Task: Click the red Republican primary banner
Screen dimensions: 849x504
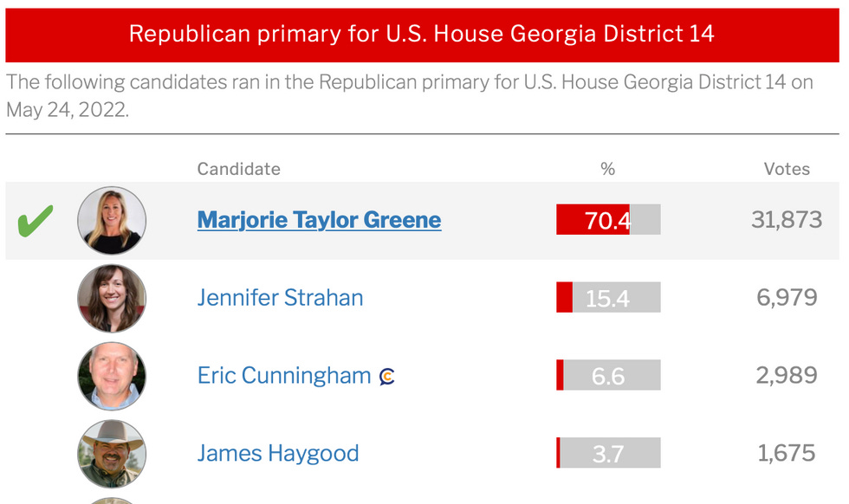Action: pyautogui.click(x=424, y=35)
